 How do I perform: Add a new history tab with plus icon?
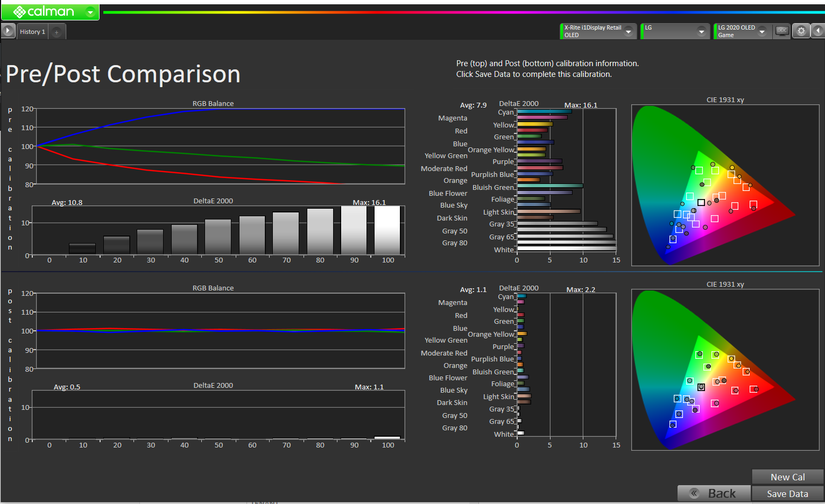57,32
